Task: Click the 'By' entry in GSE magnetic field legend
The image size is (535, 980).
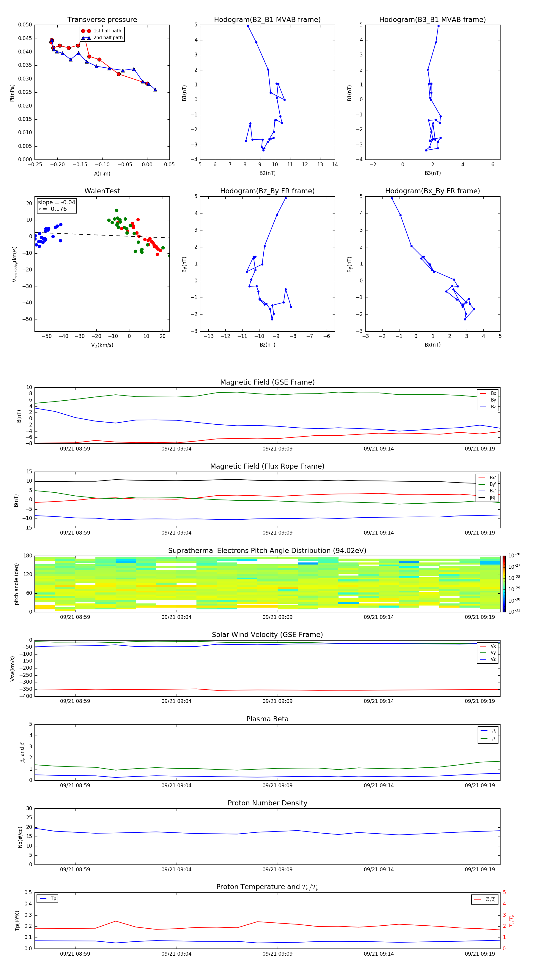Action: [488, 400]
